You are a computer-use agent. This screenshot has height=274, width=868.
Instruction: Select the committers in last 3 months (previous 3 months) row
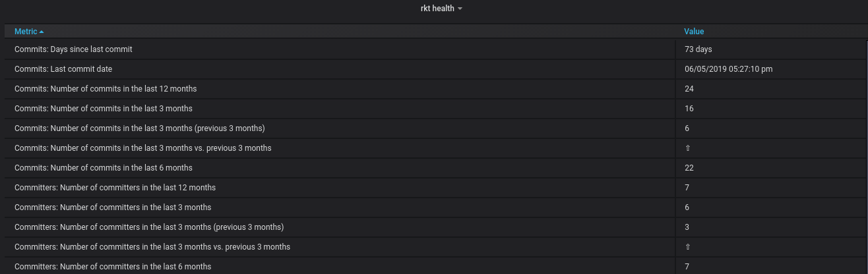pyautogui.click(x=149, y=227)
